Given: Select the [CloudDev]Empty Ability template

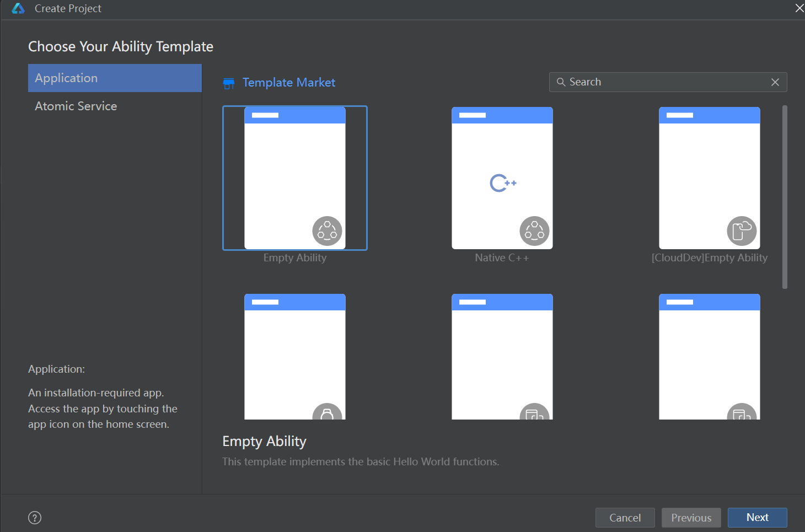Looking at the screenshot, I should point(709,178).
